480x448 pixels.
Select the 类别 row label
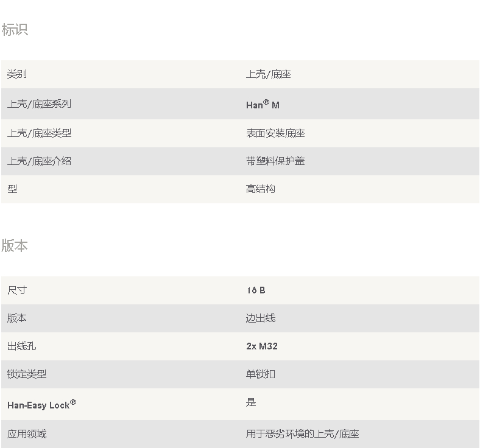pyautogui.click(x=17, y=74)
